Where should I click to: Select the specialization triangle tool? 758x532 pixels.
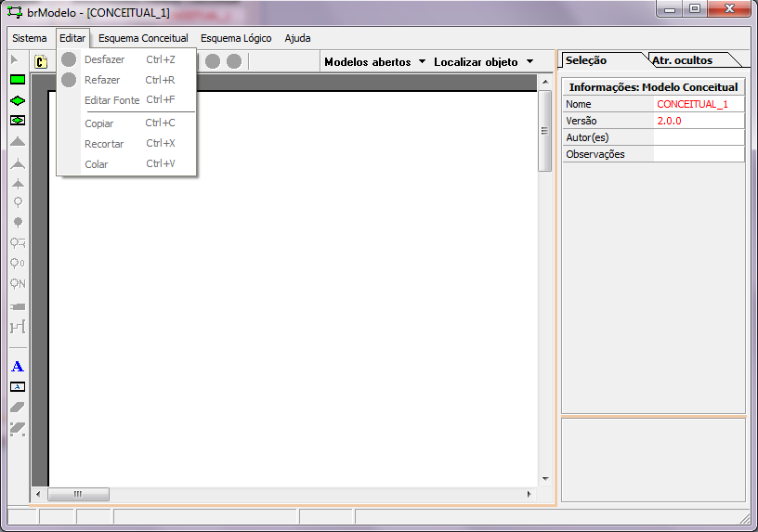coord(18,141)
